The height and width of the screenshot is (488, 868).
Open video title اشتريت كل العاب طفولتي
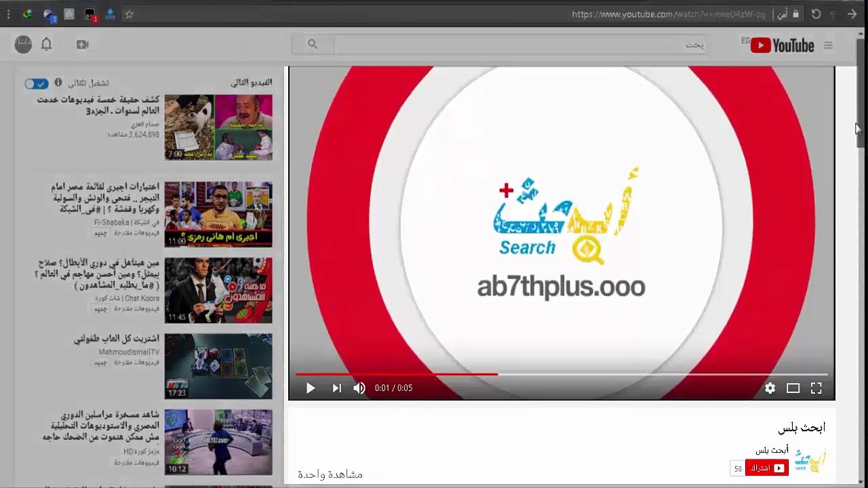click(117, 338)
